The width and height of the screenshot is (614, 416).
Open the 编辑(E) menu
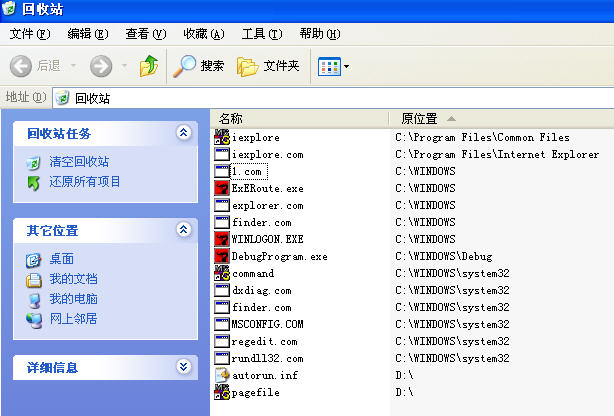(x=88, y=34)
